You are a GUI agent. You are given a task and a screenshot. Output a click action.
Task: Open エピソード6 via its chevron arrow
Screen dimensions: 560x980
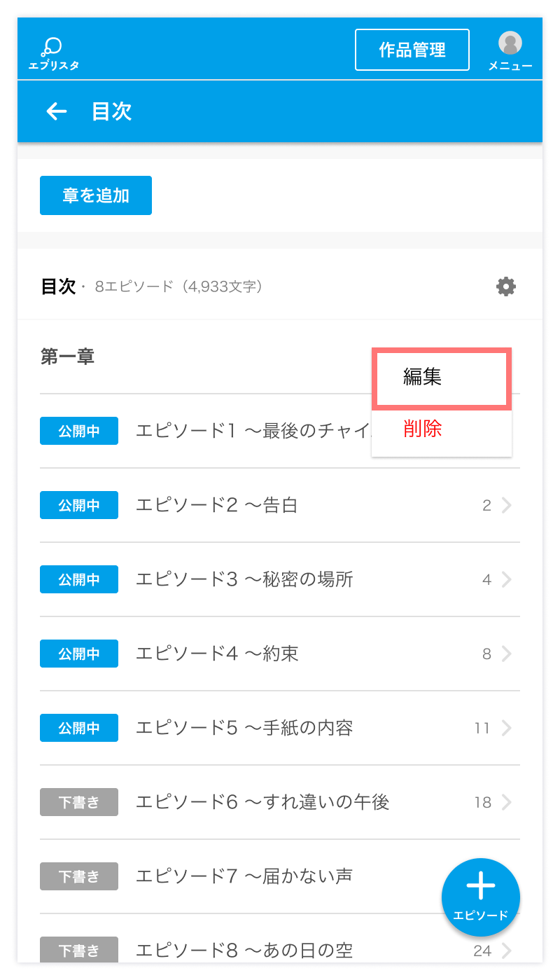pyautogui.click(x=507, y=802)
